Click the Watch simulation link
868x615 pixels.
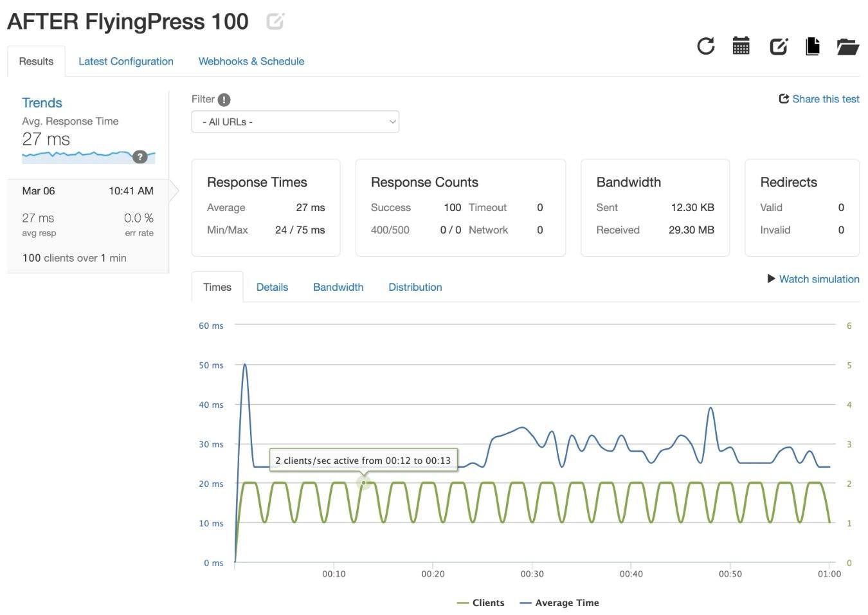[819, 279]
